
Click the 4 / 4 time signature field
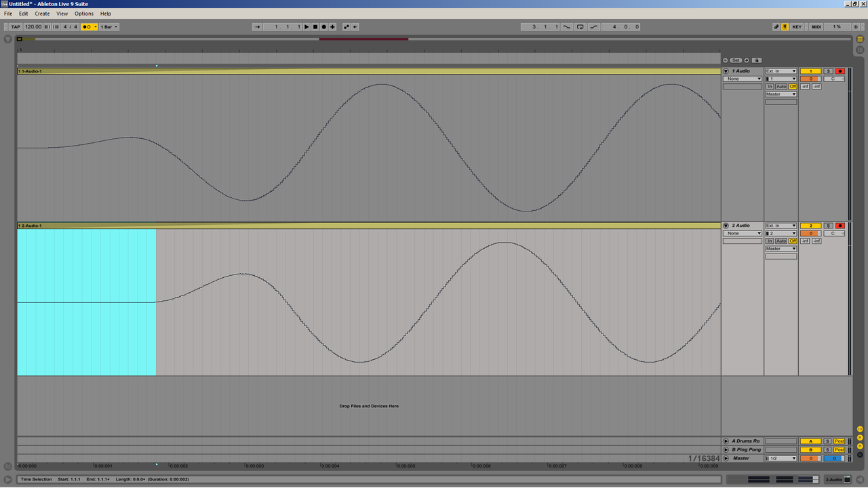pos(71,27)
